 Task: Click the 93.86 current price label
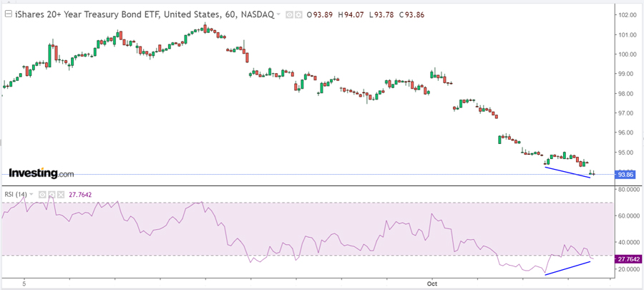[x=628, y=175]
